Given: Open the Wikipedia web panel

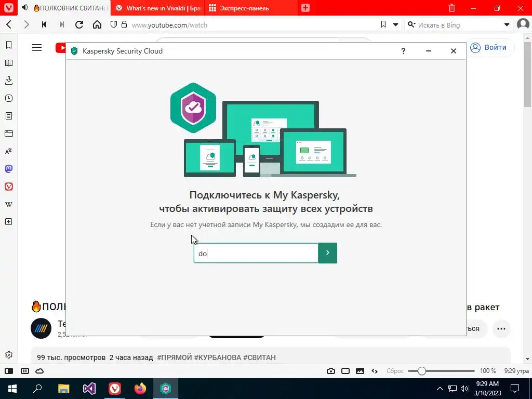Looking at the screenshot, I should click(x=9, y=204).
